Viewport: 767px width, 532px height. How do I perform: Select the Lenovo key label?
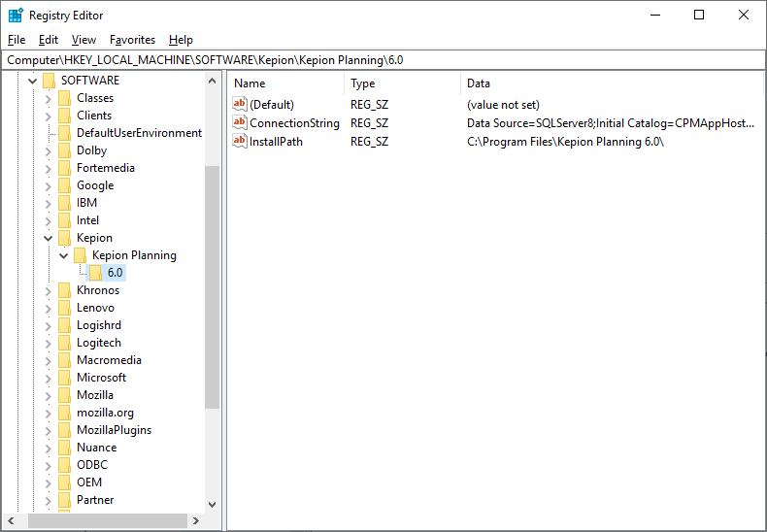(95, 308)
